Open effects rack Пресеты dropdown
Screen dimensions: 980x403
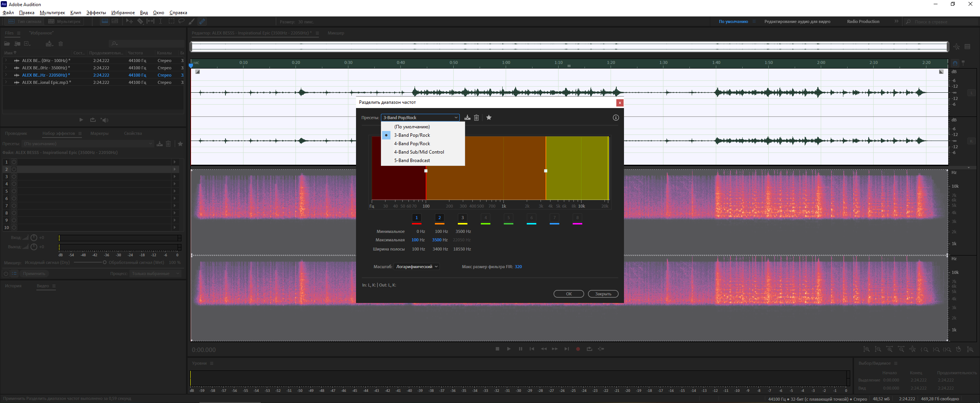click(x=88, y=144)
